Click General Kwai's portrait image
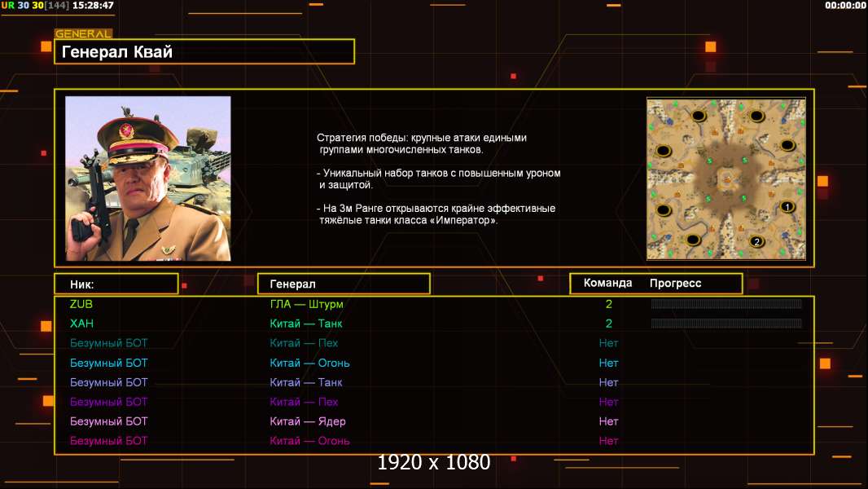 pyautogui.click(x=148, y=178)
